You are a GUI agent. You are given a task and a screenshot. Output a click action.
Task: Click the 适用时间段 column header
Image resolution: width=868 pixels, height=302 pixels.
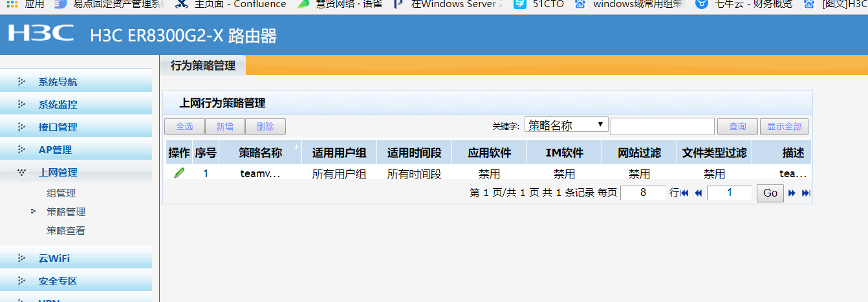tap(415, 153)
